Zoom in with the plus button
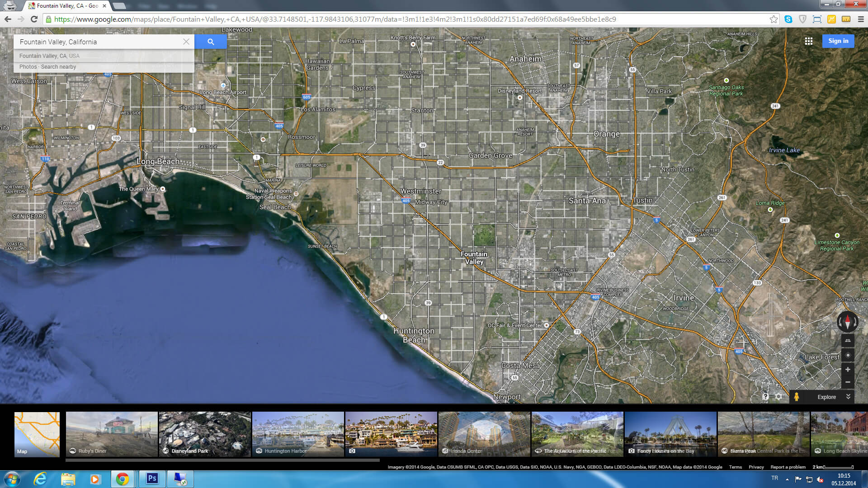The image size is (868, 488). click(x=848, y=370)
